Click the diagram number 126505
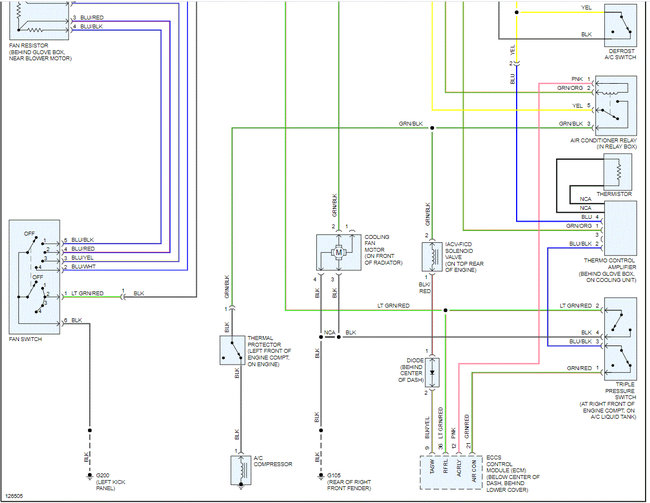Image resolution: width=650 pixels, height=503 pixels. [15, 496]
